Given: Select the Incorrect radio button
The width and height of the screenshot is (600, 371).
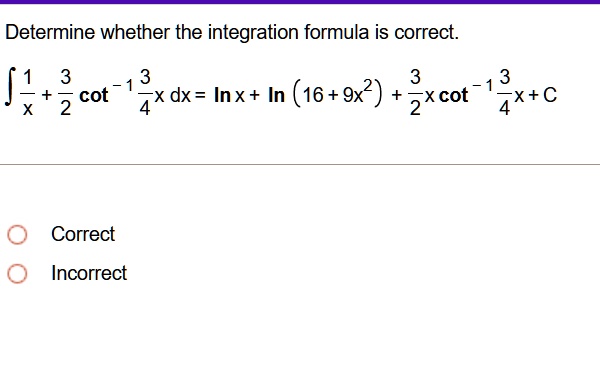Looking at the screenshot, I should click(17, 273).
